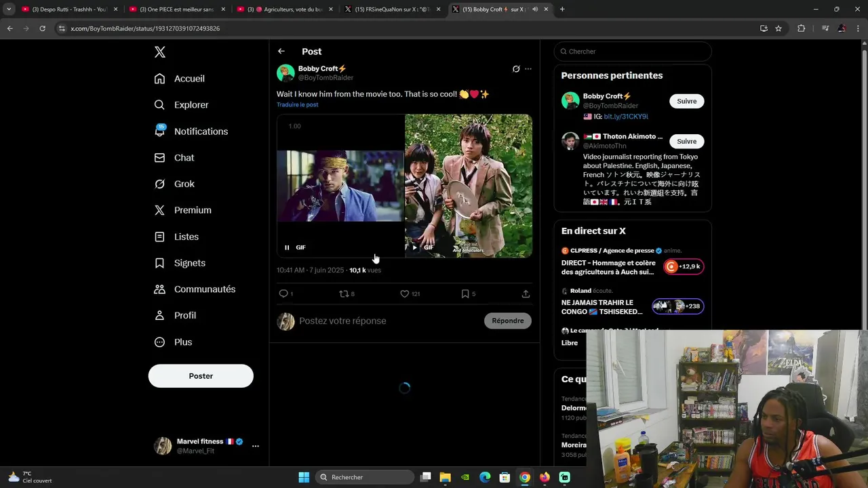Click the Chercher search box
868x488 pixels.
pyautogui.click(x=632, y=52)
